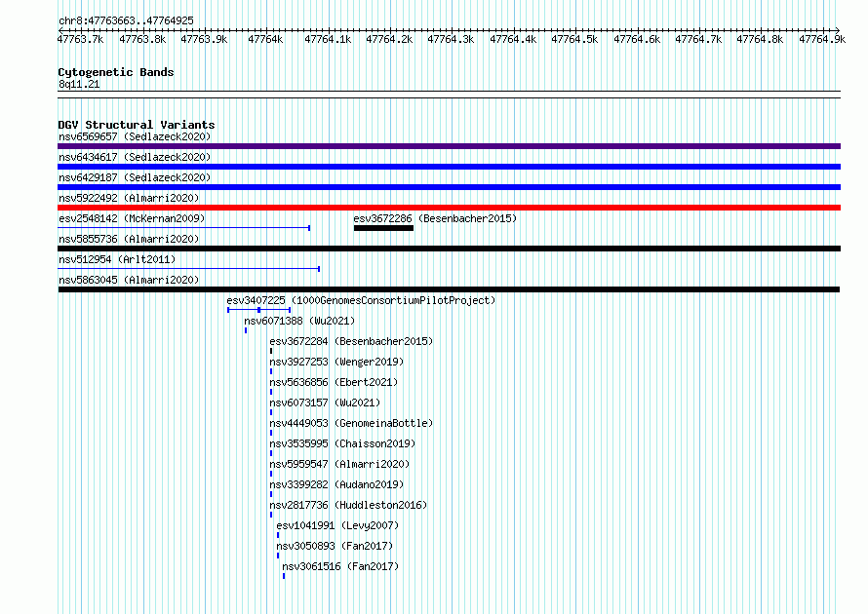
Task: Open esv2548142 (McKernan2009) variant label
Action: point(132,218)
